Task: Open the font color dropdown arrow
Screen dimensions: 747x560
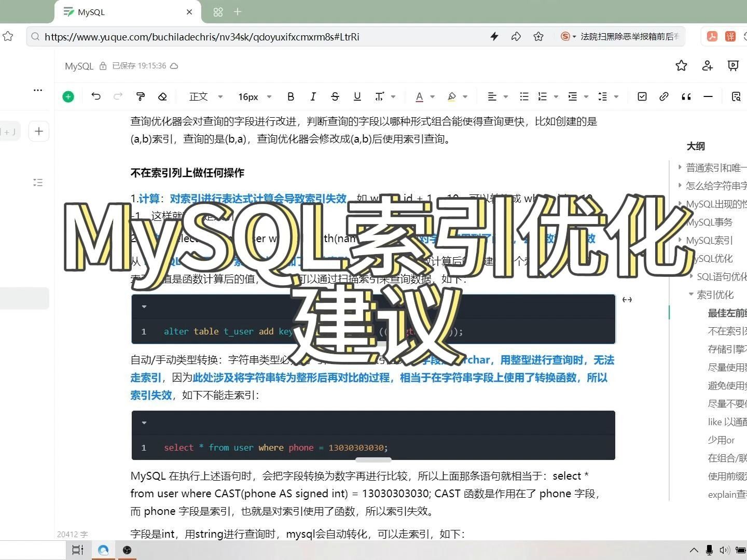Action: 433,96
